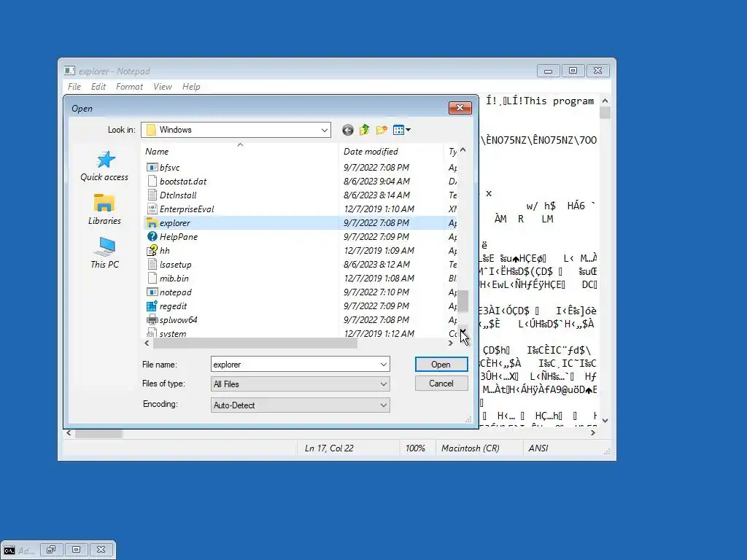Click file list scroll down arrow

point(462,332)
